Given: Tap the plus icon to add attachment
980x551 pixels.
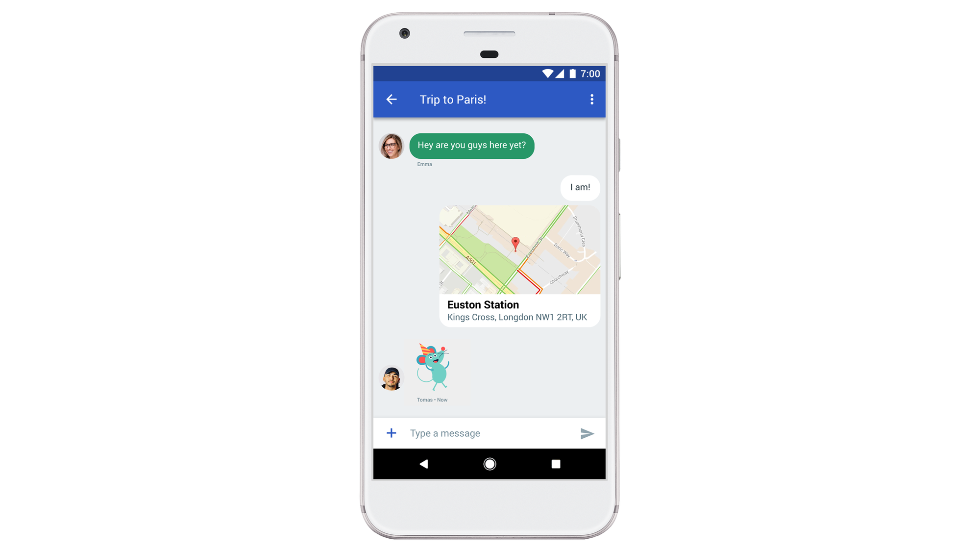Looking at the screenshot, I should click(391, 432).
